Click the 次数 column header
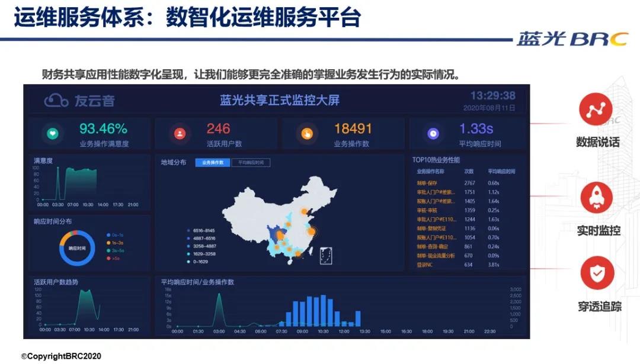 [469, 172]
